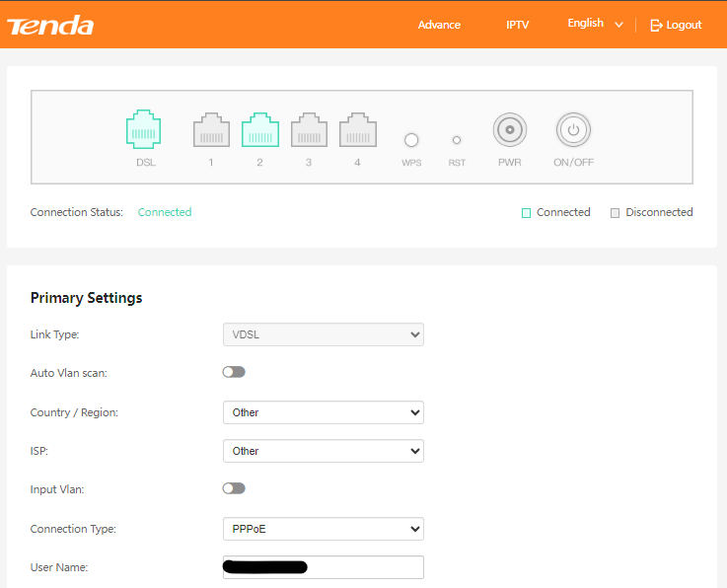Viewport: 727px width, 588px height.
Task: Change the Connection Type PPPoE dropdown
Action: [323, 529]
